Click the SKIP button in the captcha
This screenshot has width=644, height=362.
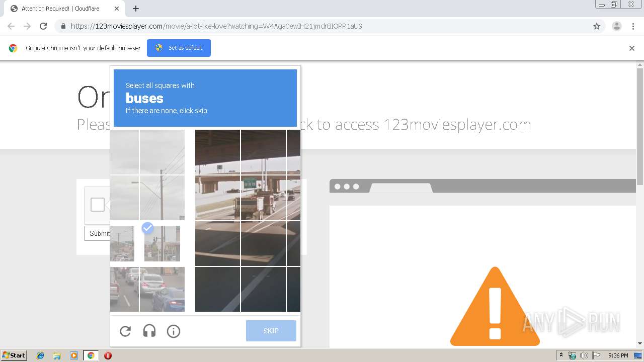pos(271,331)
